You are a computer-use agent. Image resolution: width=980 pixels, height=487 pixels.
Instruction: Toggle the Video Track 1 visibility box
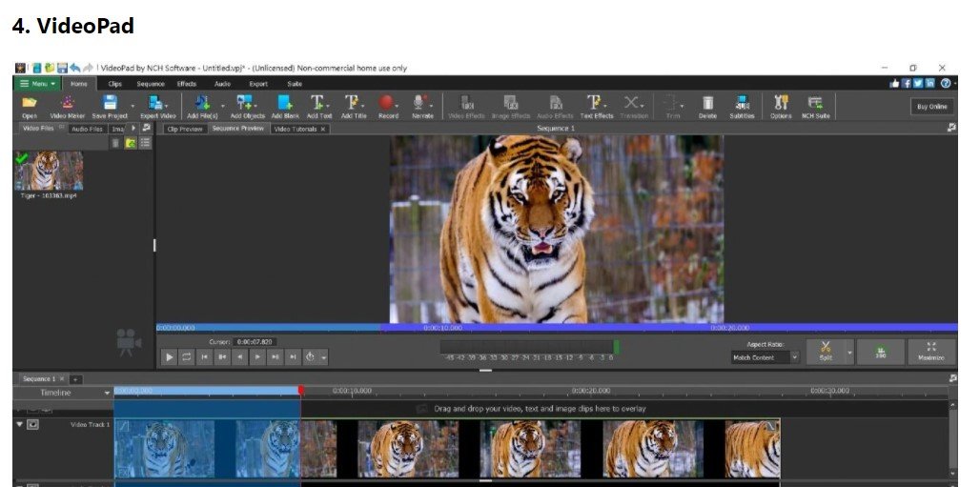click(x=33, y=424)
